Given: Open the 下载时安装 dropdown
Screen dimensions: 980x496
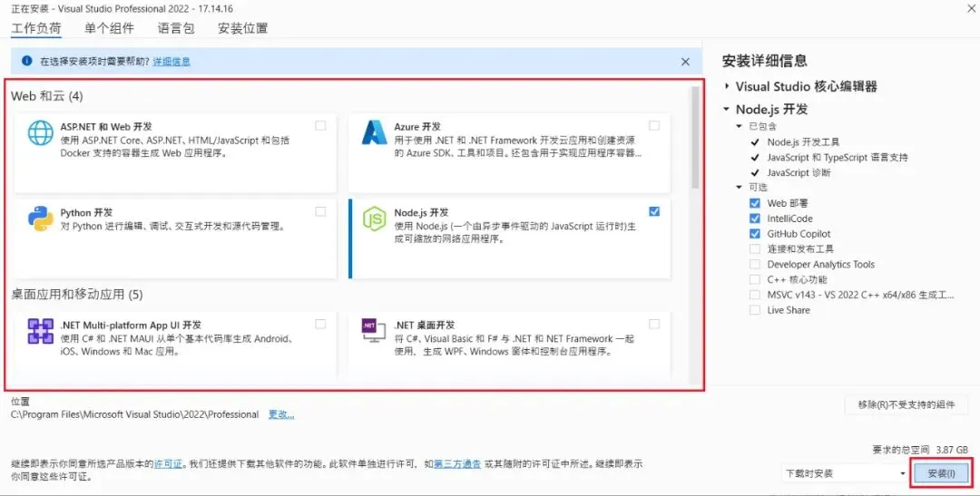Looking at the screenshot, I should click(x=844, y=473).
